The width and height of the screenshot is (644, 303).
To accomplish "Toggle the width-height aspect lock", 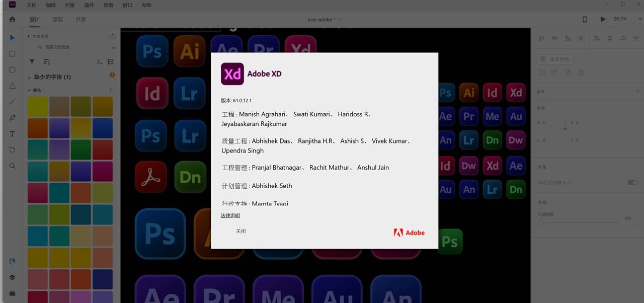I will click(565, 129).
